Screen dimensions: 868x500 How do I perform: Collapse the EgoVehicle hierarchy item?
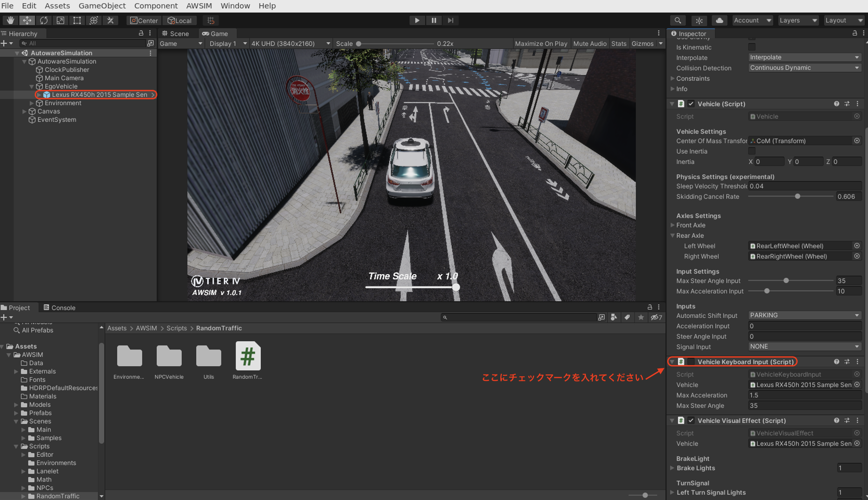point(32,86)
